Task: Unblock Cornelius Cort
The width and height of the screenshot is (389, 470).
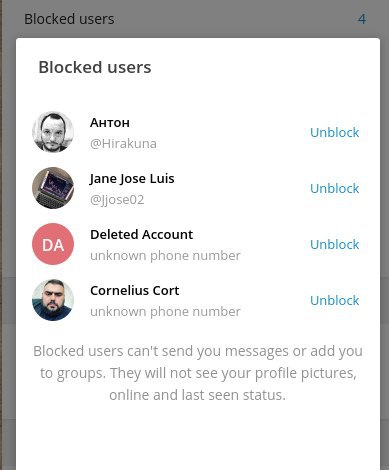Action: point(334,300)
